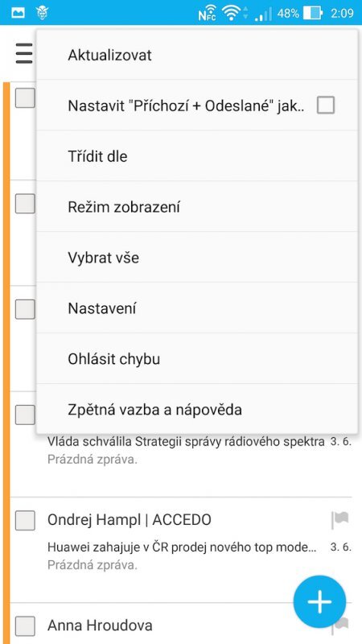This screenshot has height=644, width=362.
Task: Tap the battery indicator icon
Action: pos(313,13)
